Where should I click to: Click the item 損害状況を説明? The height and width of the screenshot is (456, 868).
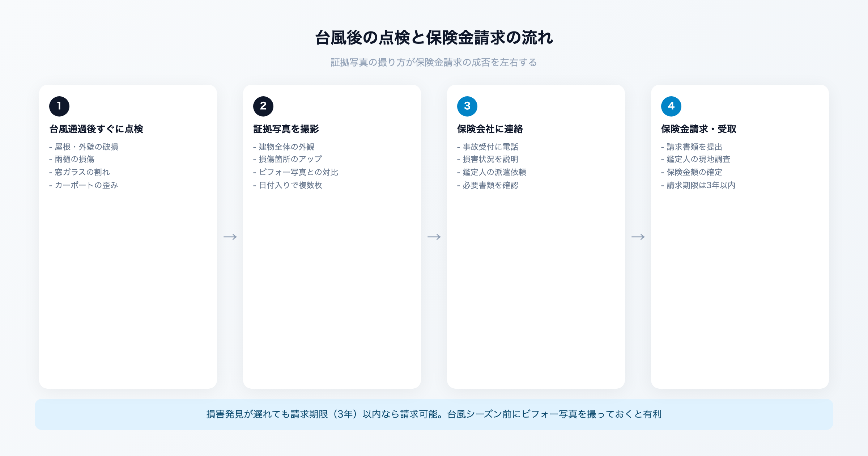488,159
